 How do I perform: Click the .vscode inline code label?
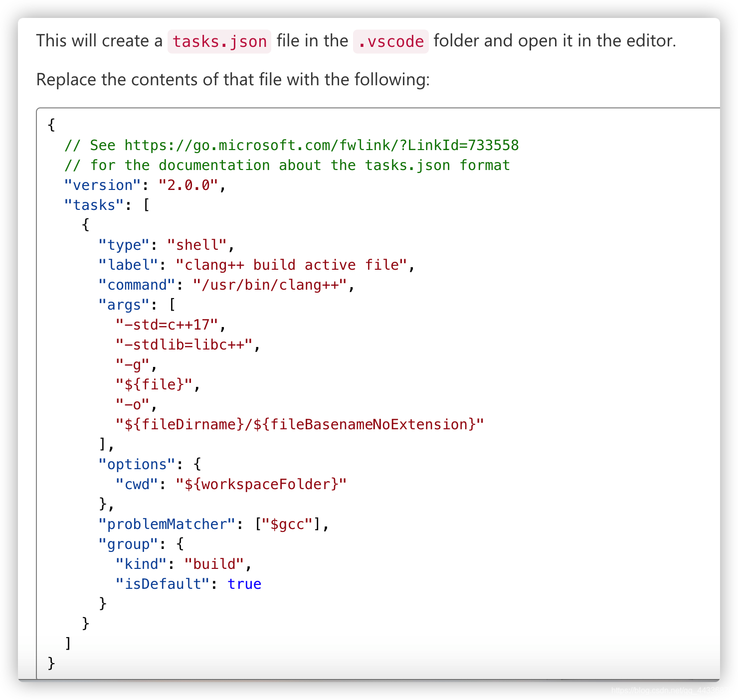coord(391,41)
